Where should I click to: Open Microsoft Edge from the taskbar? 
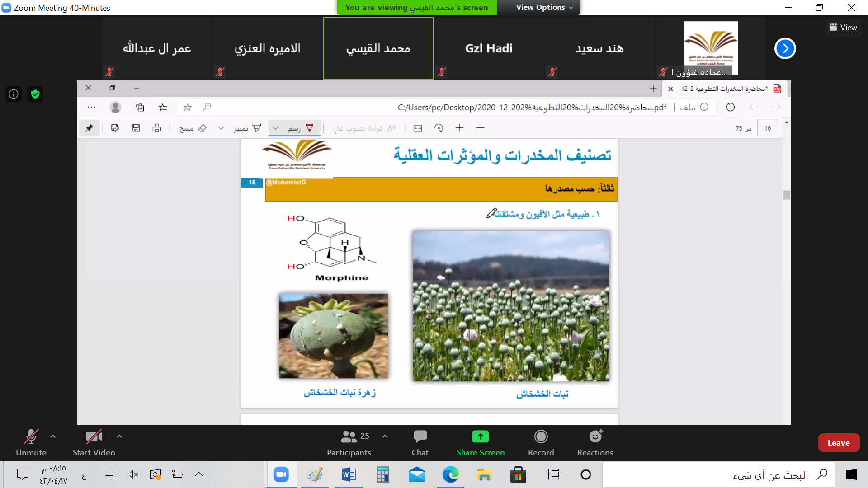pyautogui.click(x=450, y=474)
